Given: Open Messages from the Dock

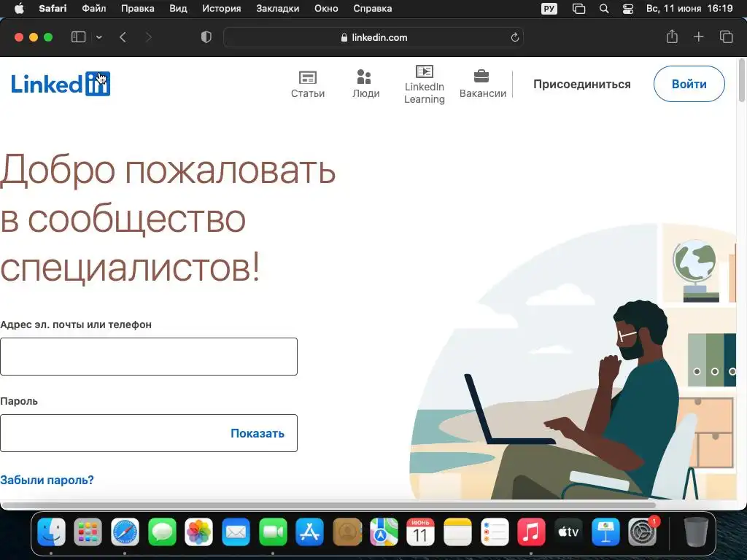Looking at the screenshot, I should 162,532.
